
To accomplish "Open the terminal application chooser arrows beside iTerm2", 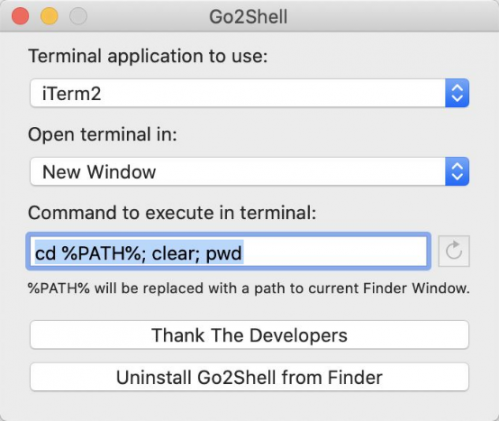I will 457,93.
